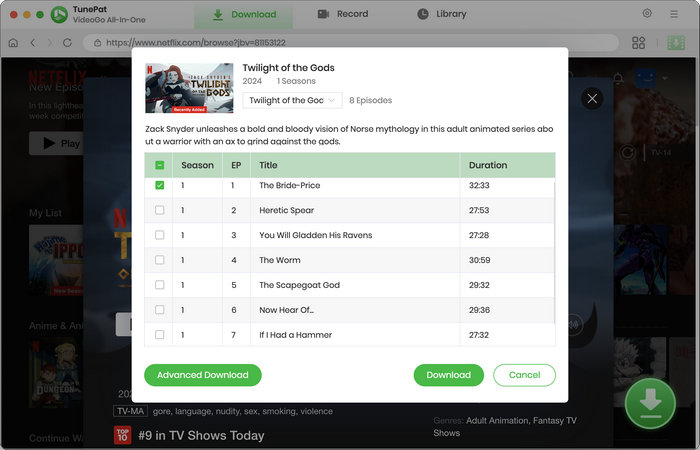700x450 pixels.
Task: Check The Worm episode checkbox
Action: click(x=159, y=260)
